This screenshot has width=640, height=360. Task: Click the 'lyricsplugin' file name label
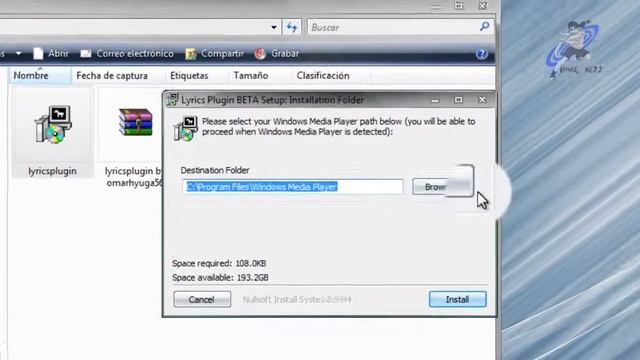52,171
